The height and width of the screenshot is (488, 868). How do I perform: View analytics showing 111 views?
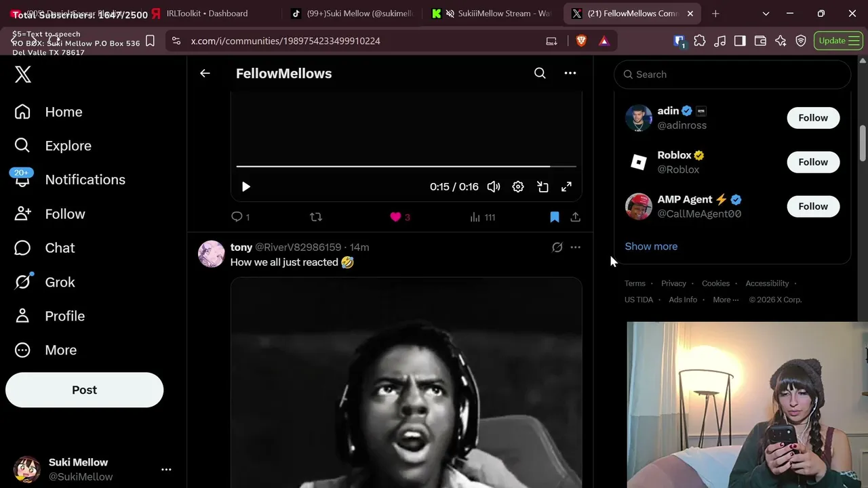pos(482,217)
